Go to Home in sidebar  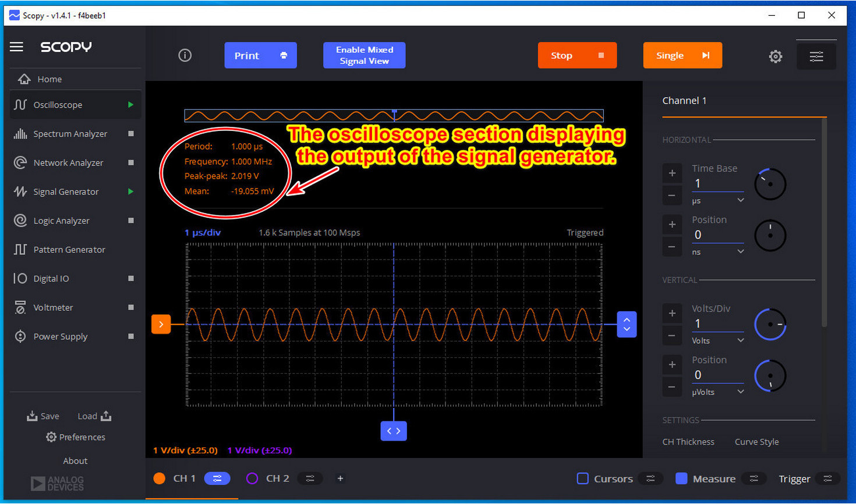76,79
